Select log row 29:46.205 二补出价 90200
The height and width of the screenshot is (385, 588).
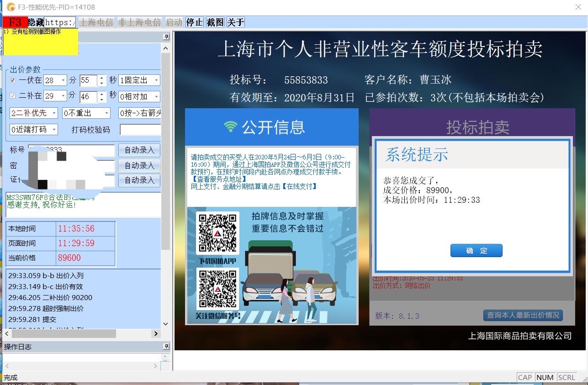(50, 297)
